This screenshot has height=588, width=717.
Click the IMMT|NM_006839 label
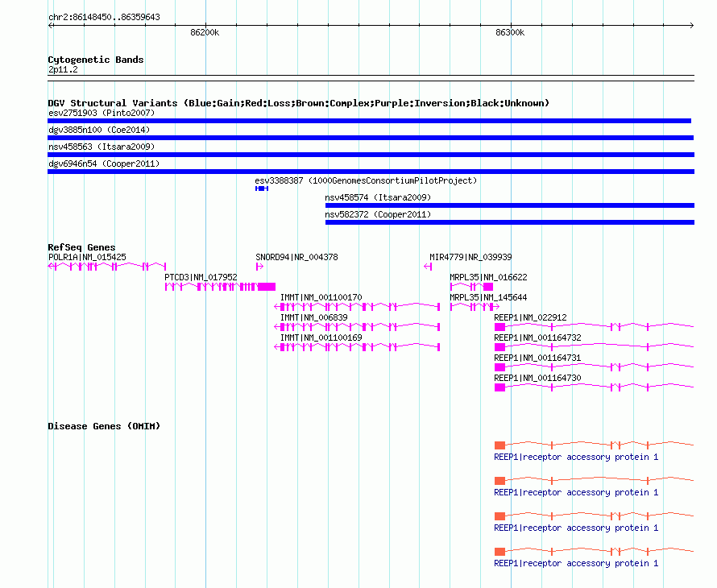(313, 318)
